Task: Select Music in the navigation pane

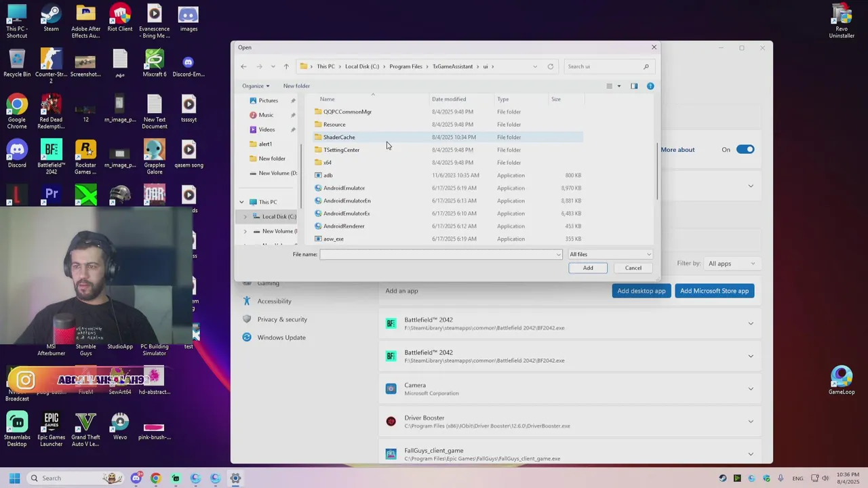Action: 266,115
